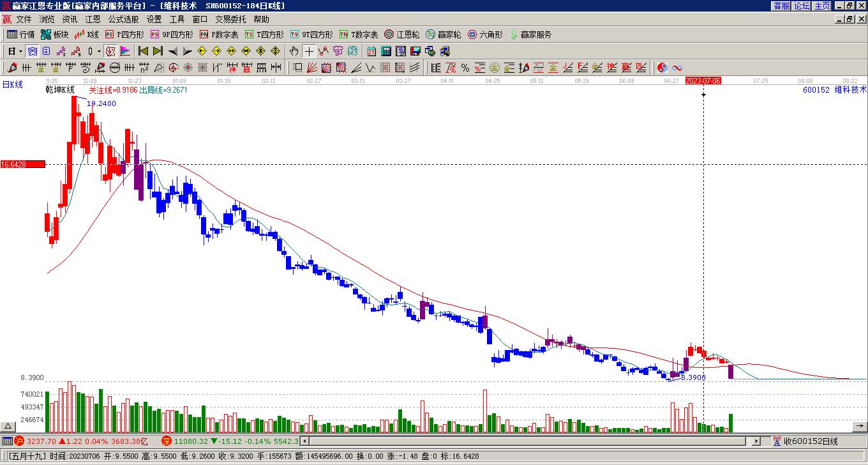
Task: Open the 文件 menu
Action: point(24,19)
